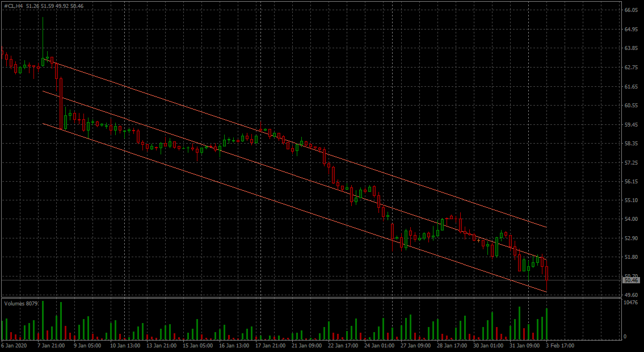Click the #CL,H4 symbol label
This screenshot has width=644, height=352.
[x=14, y=6]
